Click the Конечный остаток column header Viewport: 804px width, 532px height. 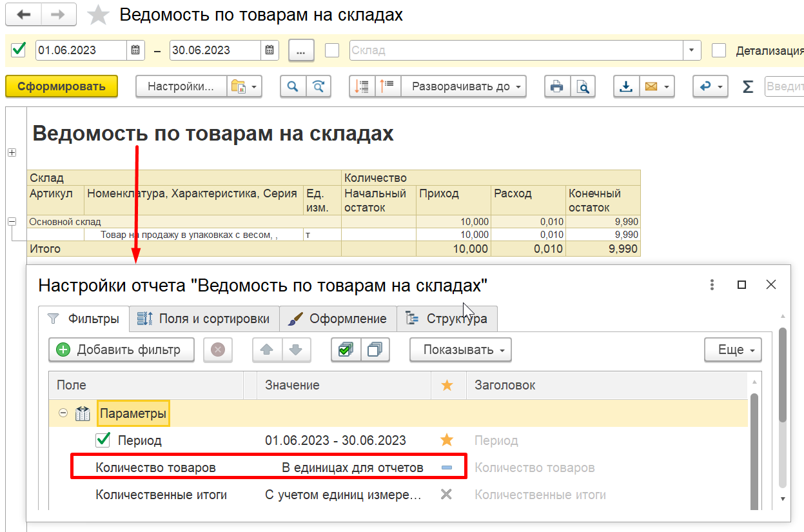click(603, 201)
